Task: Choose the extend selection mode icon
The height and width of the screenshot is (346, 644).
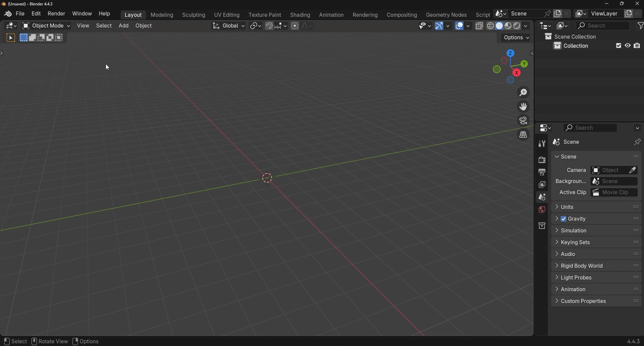Action: tap(33, 38)
